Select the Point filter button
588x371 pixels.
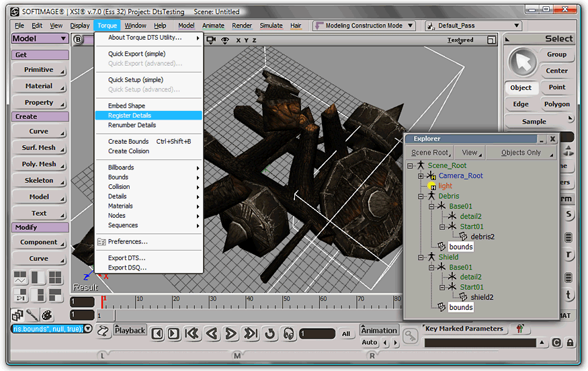[x=557, y=87]
